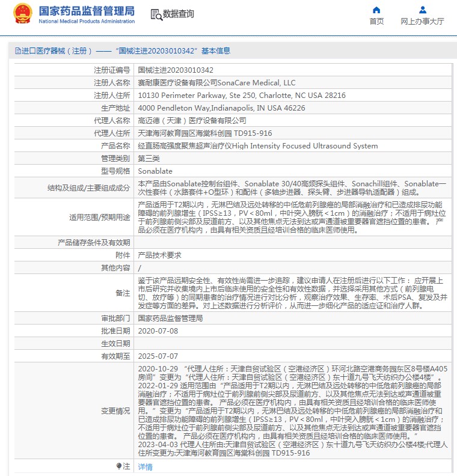
Task: Select 国家药品监督管理局 approval department value
Action: (170, 318)
